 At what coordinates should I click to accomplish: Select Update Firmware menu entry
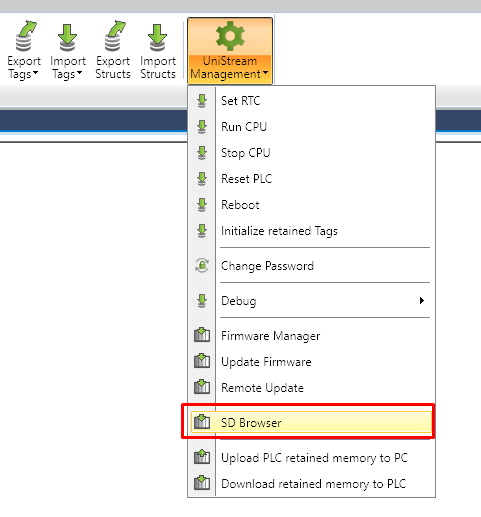pos(312,362)
